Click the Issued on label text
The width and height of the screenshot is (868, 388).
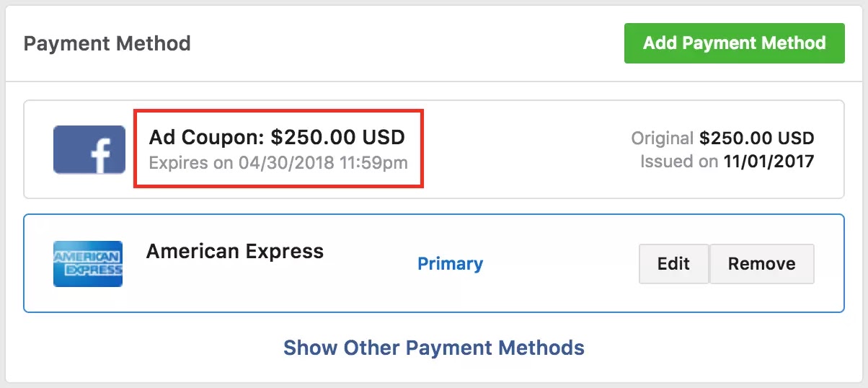click(679, 162)
